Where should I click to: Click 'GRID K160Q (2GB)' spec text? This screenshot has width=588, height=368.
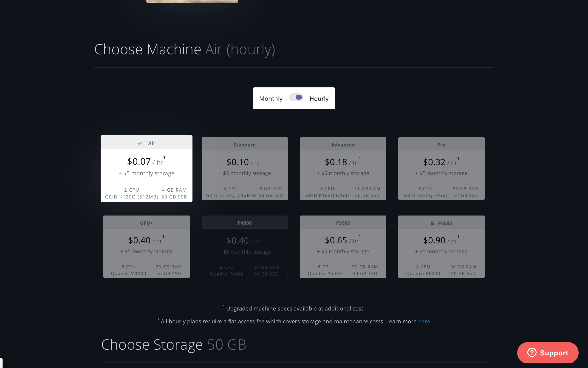pos(327,195)
